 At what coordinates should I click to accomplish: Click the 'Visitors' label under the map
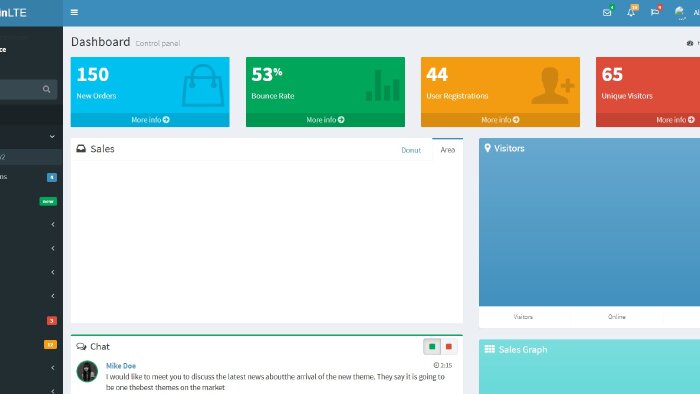click(523, 317)
